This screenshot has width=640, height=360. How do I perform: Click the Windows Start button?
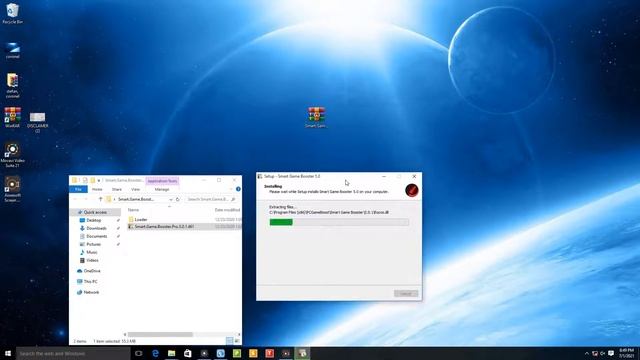pyautogui.click(x=8, y=353)
